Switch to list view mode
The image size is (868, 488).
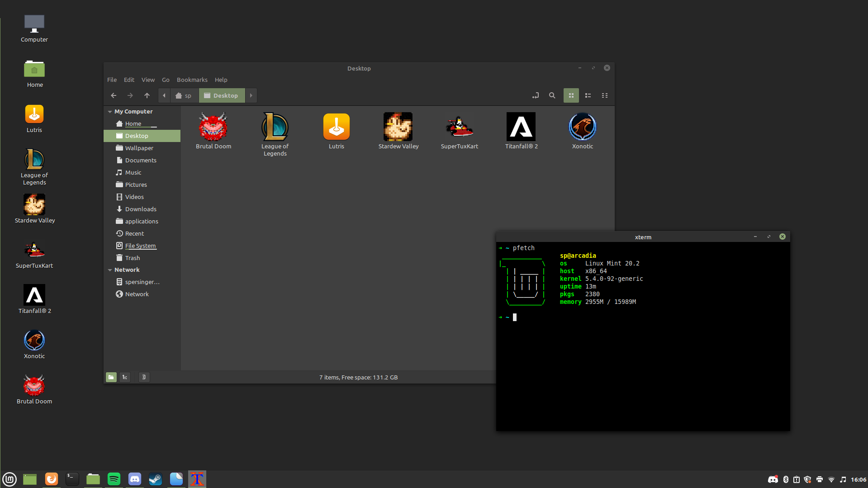click(588, 95)
